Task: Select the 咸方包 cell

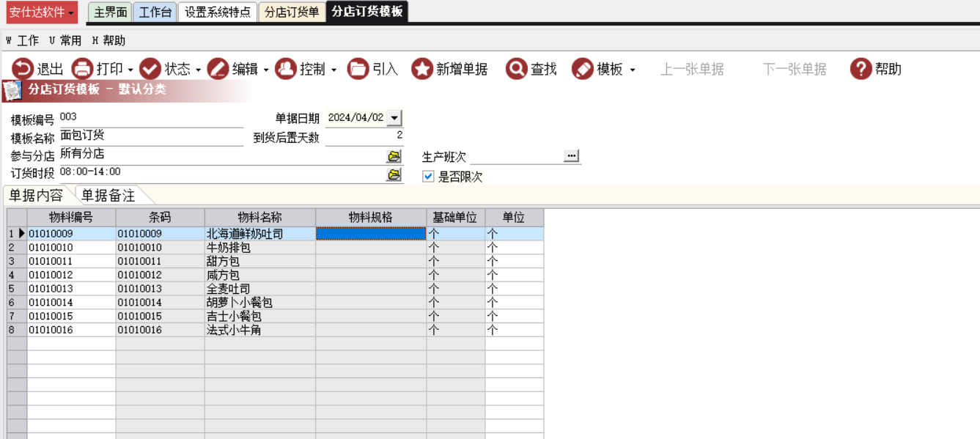Action: click(x=260, y=276)
